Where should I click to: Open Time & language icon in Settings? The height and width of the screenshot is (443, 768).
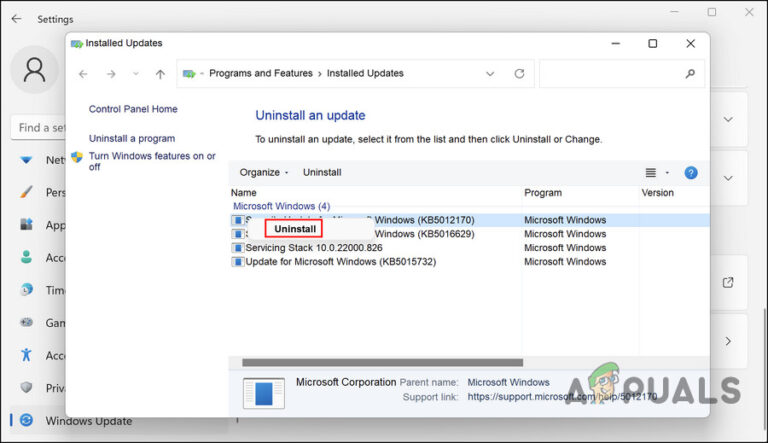coord(26,290)
